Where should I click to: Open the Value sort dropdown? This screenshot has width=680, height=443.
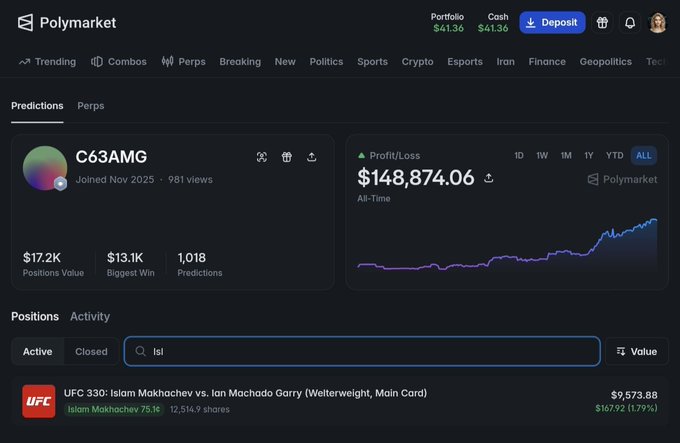[x=637, y=352]
